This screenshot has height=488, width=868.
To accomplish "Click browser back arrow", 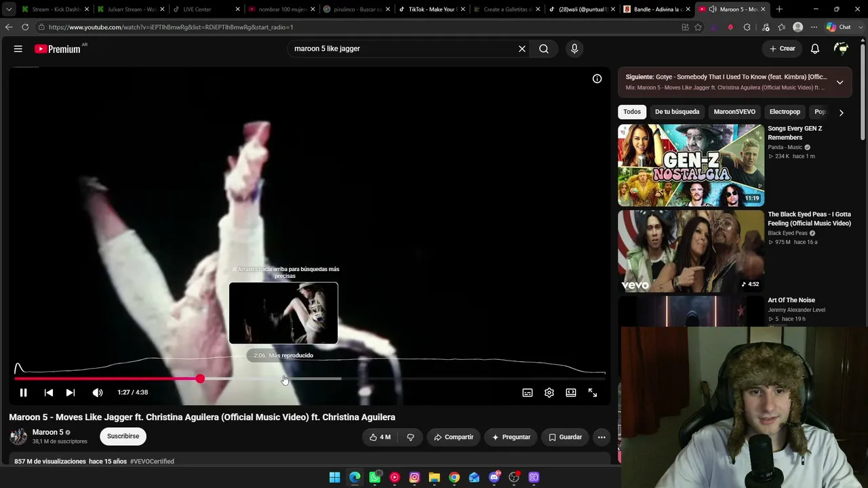I will coord(9,27).
